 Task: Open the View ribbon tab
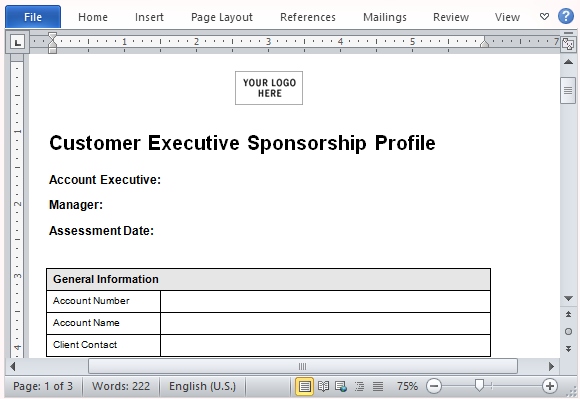click(x=507, y=17)
